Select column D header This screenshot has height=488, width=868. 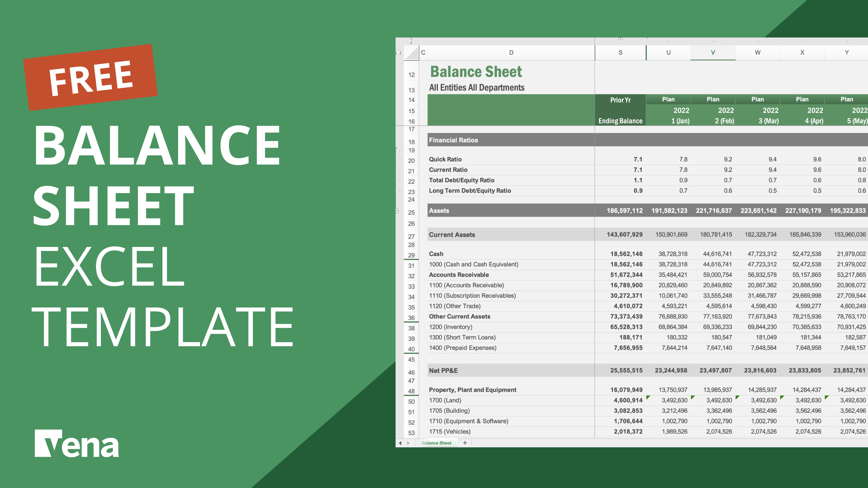(x=511, y=53)
